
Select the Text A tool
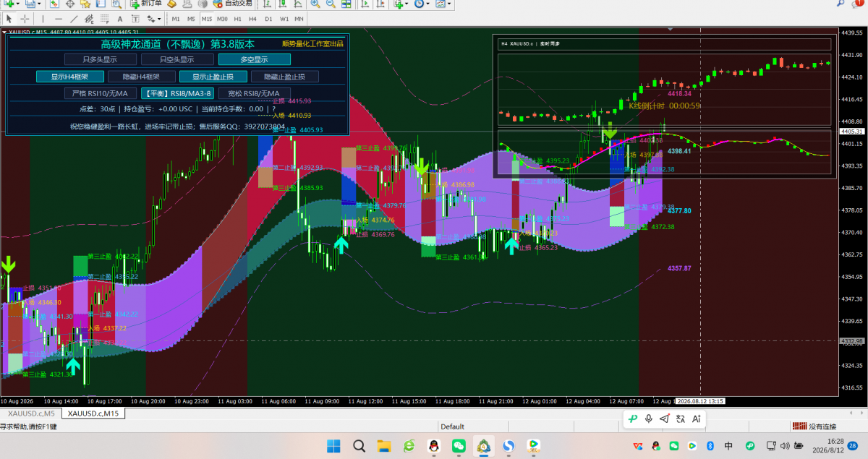click(x=120, y=19)
